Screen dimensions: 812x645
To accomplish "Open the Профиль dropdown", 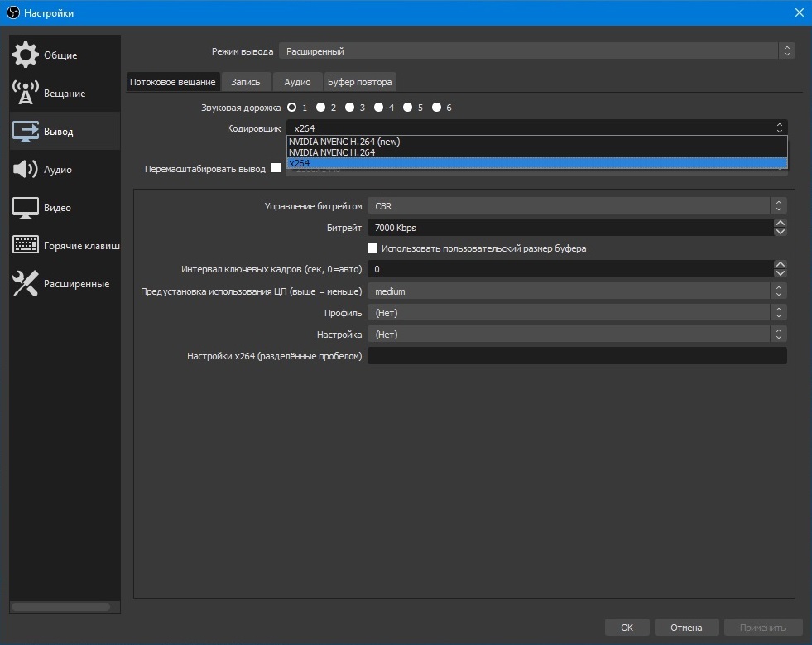I will click(x=577, y=313).
